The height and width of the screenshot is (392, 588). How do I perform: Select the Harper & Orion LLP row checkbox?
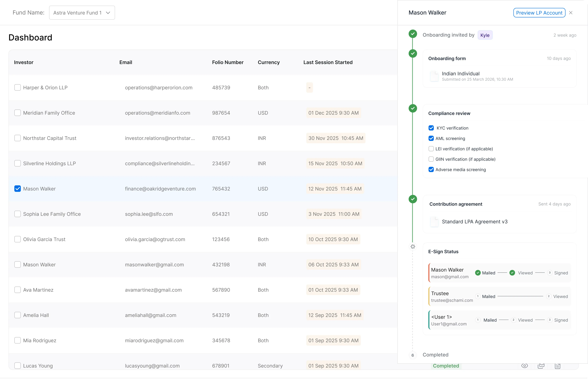coord(18,88)
